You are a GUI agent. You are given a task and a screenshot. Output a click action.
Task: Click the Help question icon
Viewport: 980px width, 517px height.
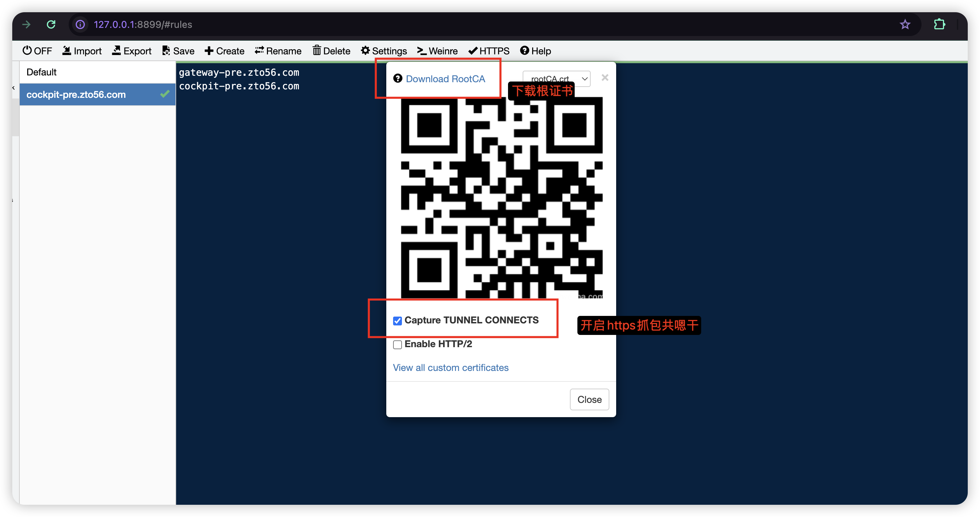tap(525, 51)
